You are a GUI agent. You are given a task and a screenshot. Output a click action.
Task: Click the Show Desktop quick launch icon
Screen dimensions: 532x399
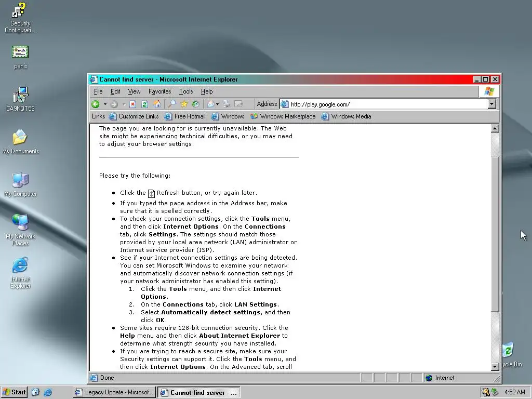(x=36, y=392)
